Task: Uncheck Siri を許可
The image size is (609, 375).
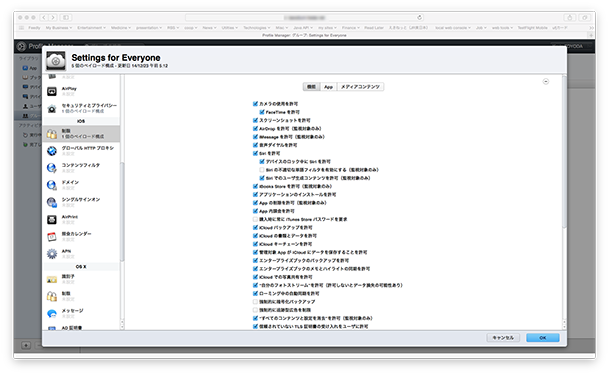Action: [x=255, y=153]
